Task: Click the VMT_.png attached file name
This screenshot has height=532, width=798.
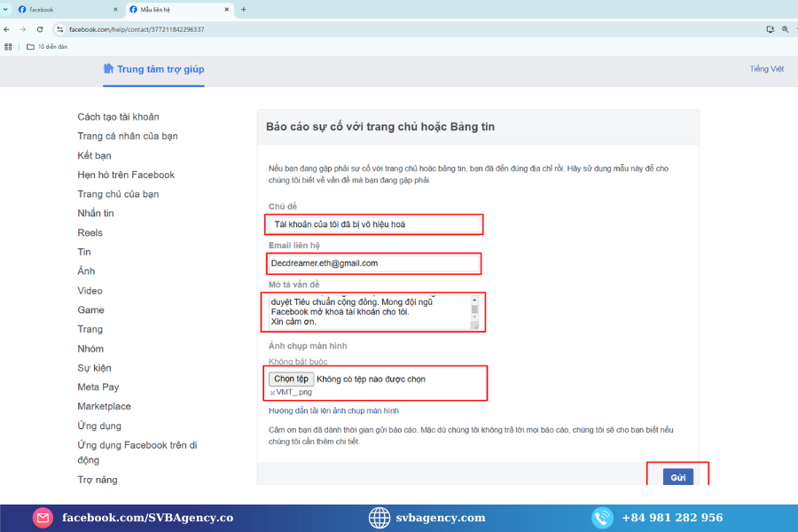Action: click(x=294, y=392)
